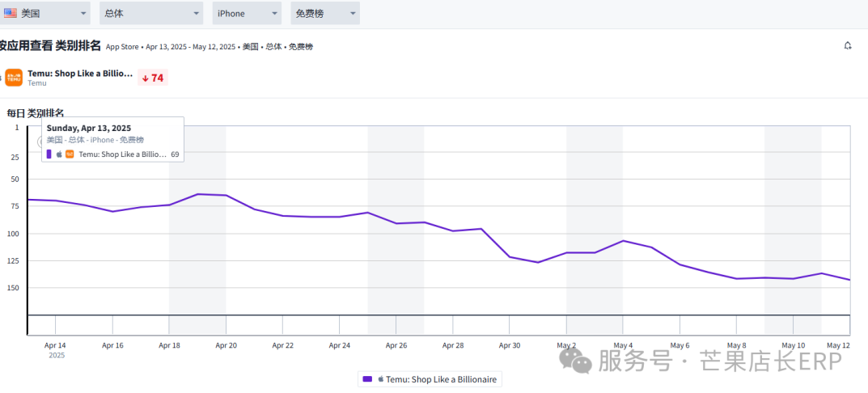
Task: Click the 按应用查看 类别排名 page title
Action: (50, 46)
